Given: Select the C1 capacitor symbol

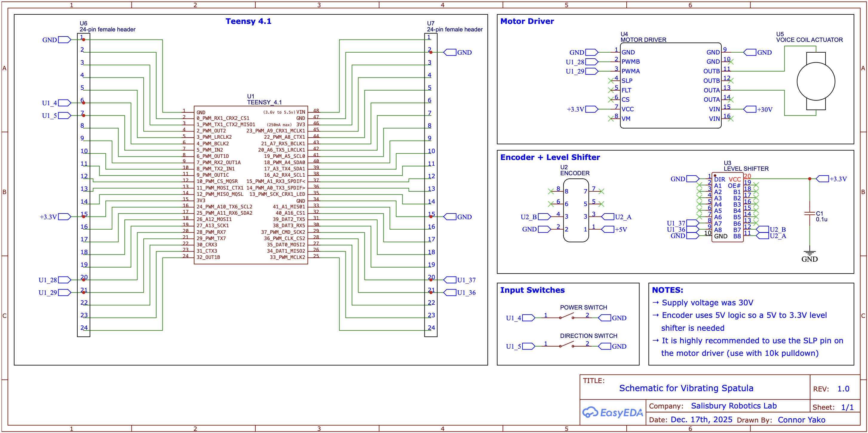Looking at the screenshot, I should point(809,214).
